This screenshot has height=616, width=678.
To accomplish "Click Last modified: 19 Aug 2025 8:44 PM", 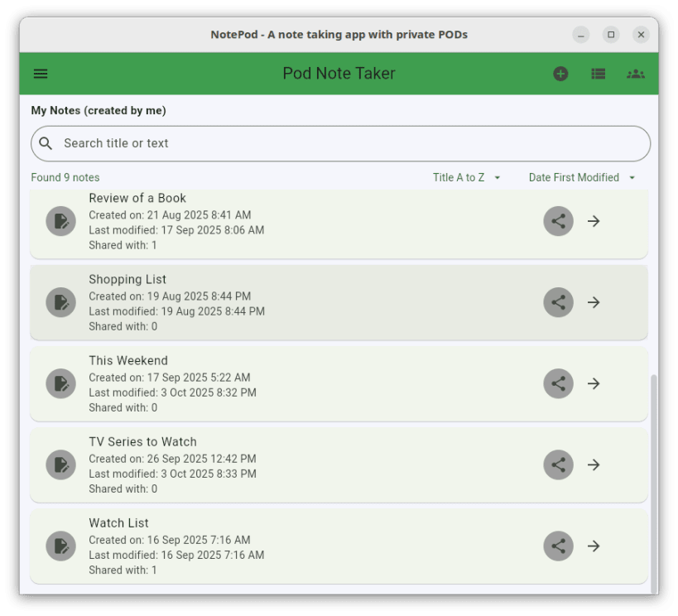I will pos(177,311).
